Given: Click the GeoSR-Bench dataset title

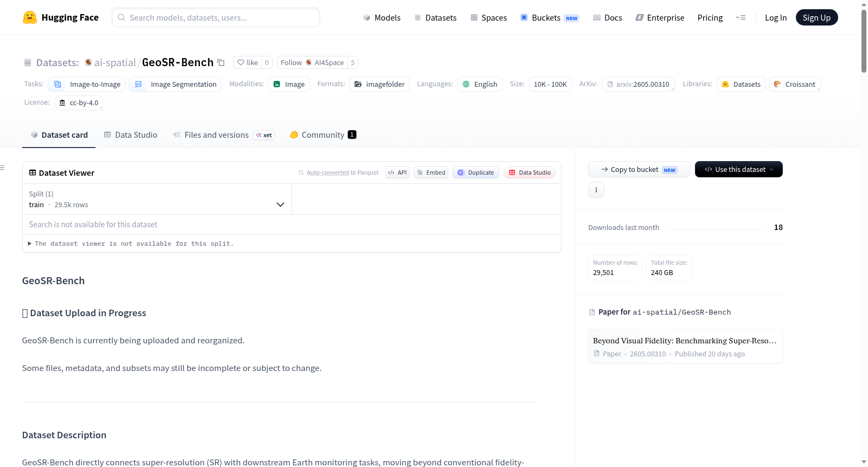Looking at the screenshot, I should (178, 62).
